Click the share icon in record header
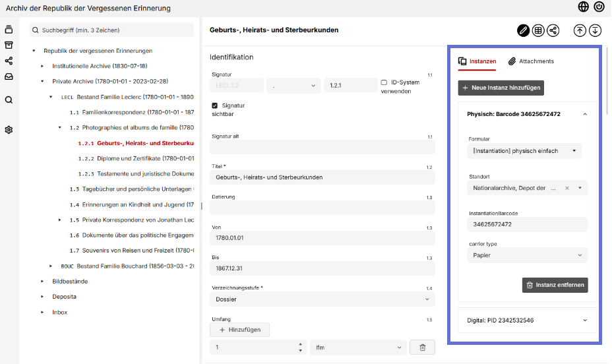 (x=553, y=30)
